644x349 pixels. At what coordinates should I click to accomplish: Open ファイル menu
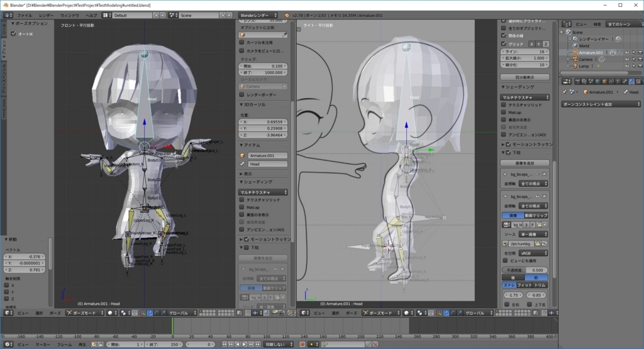[25, 15]
